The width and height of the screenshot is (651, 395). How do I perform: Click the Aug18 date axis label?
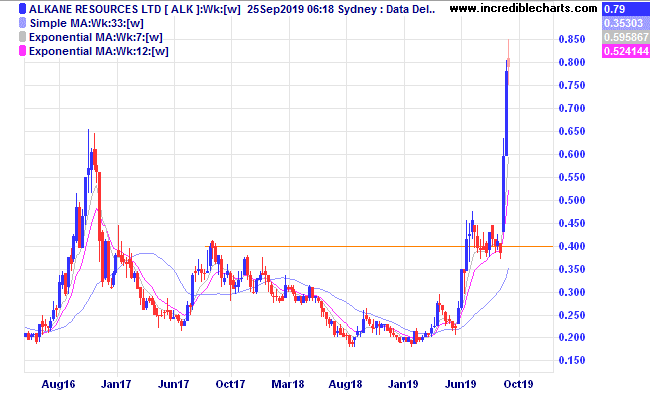tap(345, 385)
